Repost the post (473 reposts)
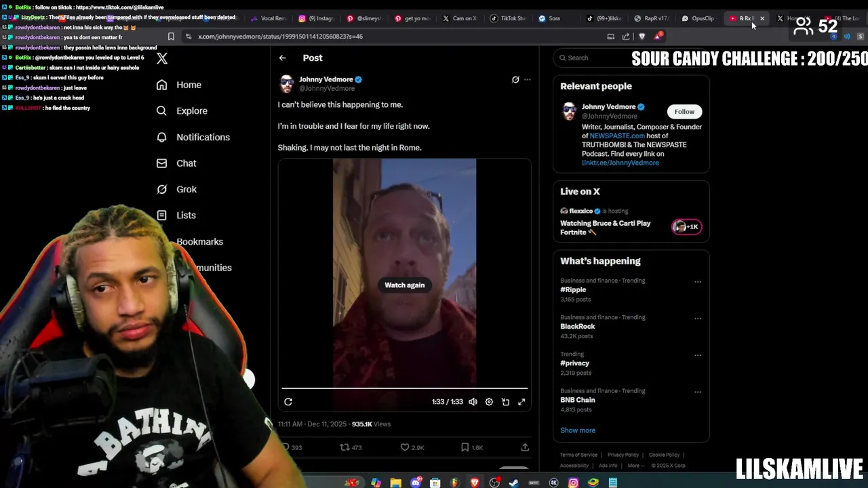This screenshot has height=488, width=868. click(351, 447)
